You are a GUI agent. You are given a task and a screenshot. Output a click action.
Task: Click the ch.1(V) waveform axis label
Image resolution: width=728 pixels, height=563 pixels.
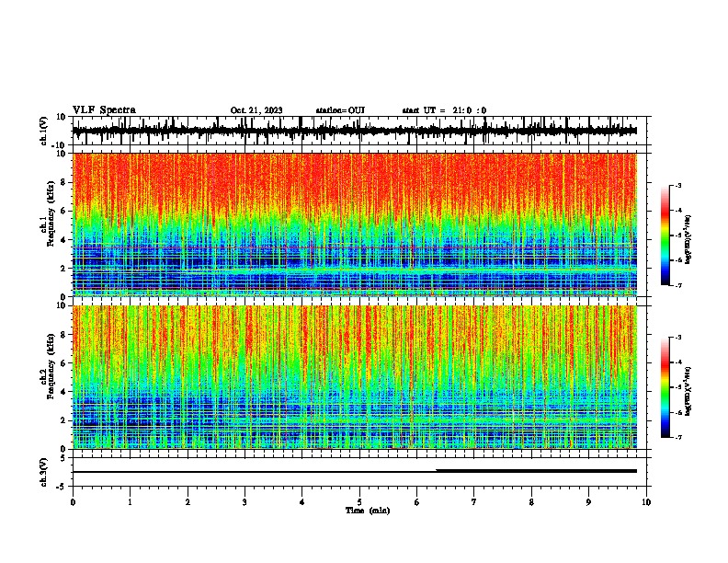(44, 131)
